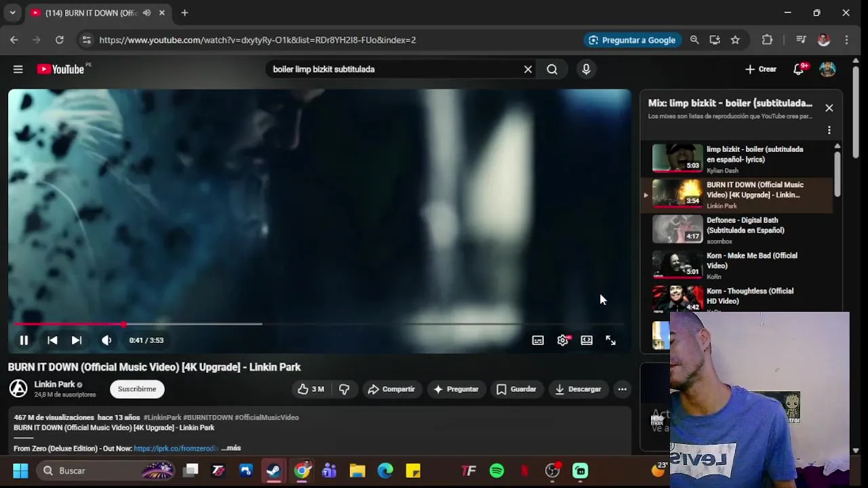
Task: Start voice search with the microphone
Action: [586, 69]
